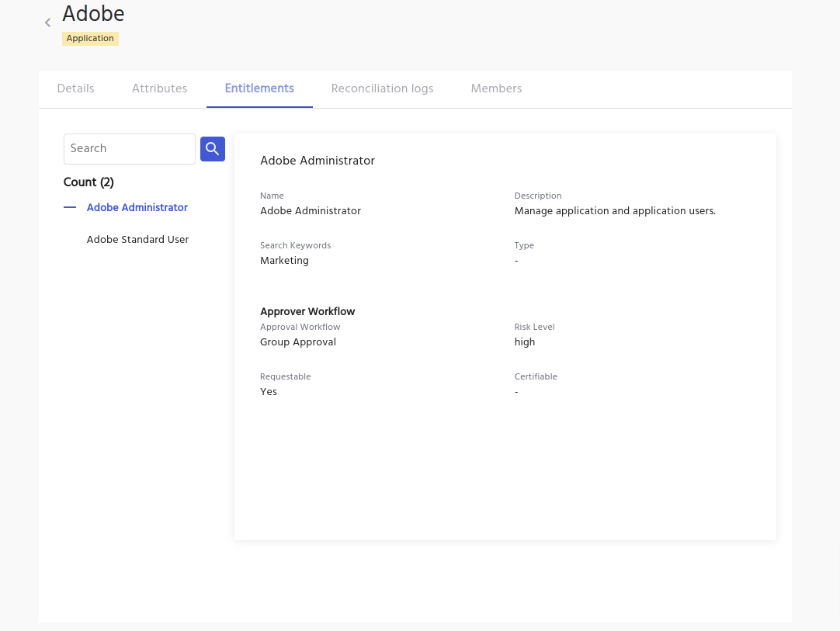Select Adobe Administrator in the entitlement list
This screenshot has width=840, height=631.
pos(137,208)
